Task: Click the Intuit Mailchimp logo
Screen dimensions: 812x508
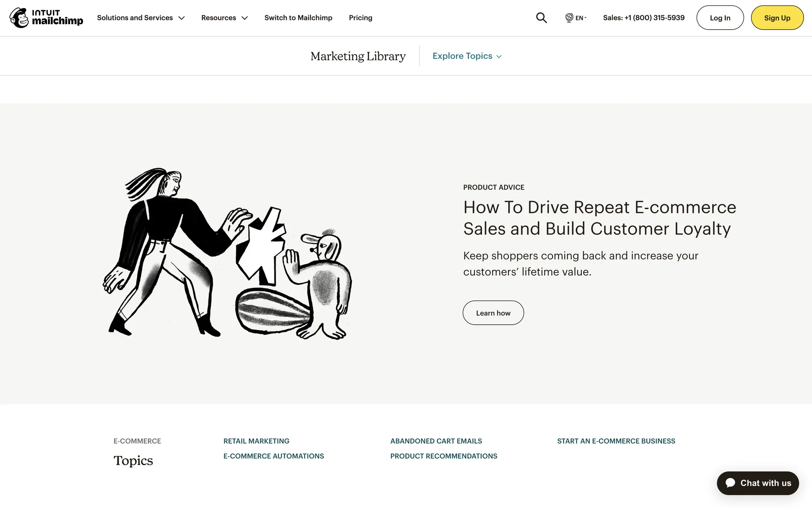Action: (x=46, y=18)
